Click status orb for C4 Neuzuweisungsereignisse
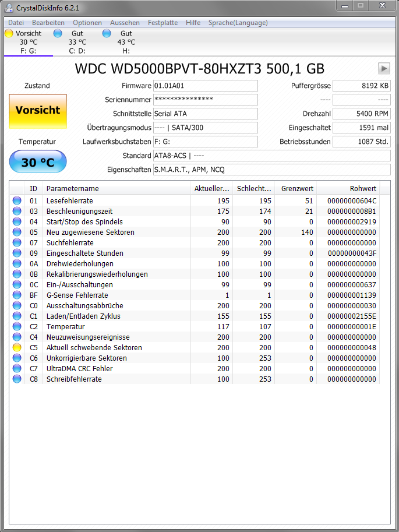 [x=17, y=337]
